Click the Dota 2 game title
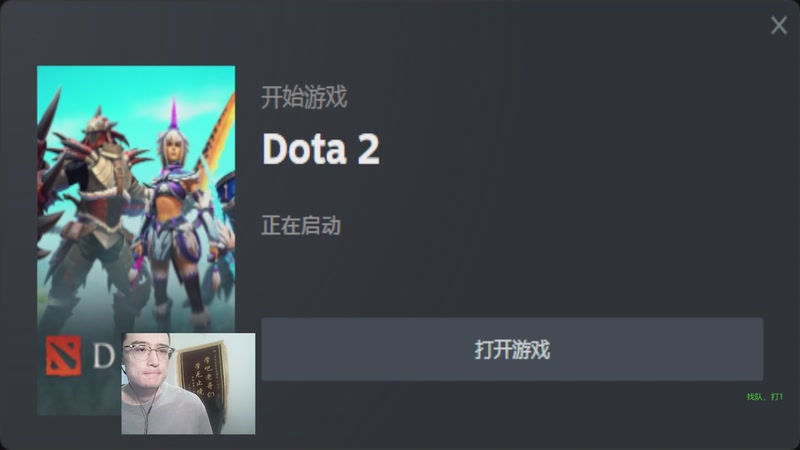Viewport: 800px width, 450px height. tap(320, 149)
